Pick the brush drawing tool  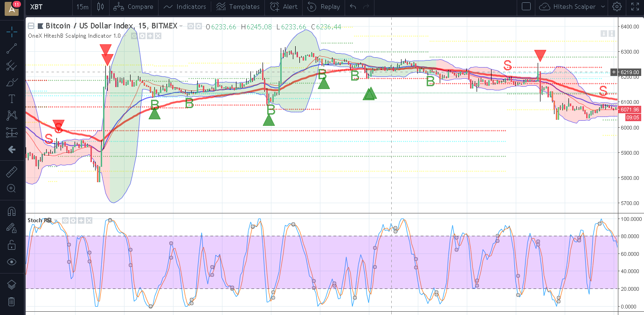[x=12, y=82]
